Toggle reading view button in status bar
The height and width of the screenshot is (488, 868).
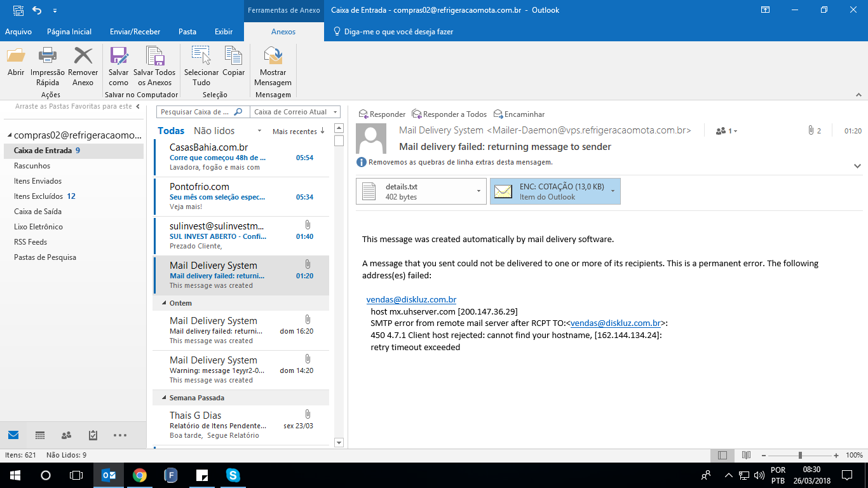747,455
